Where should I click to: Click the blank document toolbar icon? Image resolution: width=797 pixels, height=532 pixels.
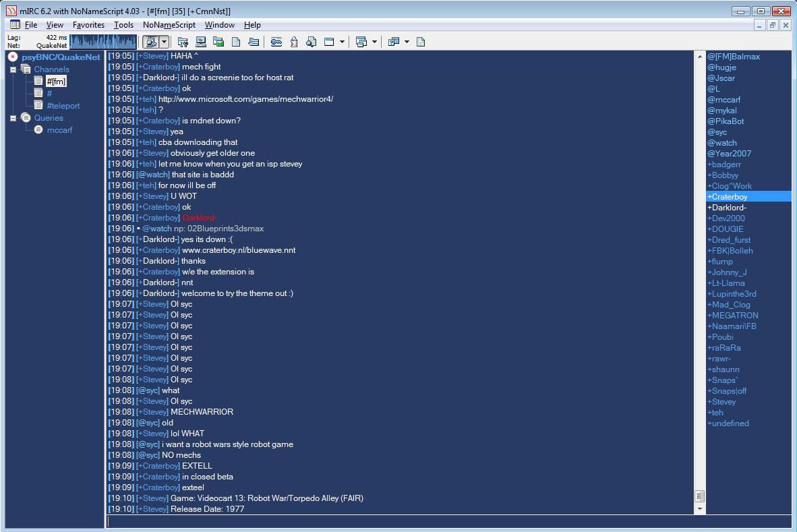pos(236,42)
